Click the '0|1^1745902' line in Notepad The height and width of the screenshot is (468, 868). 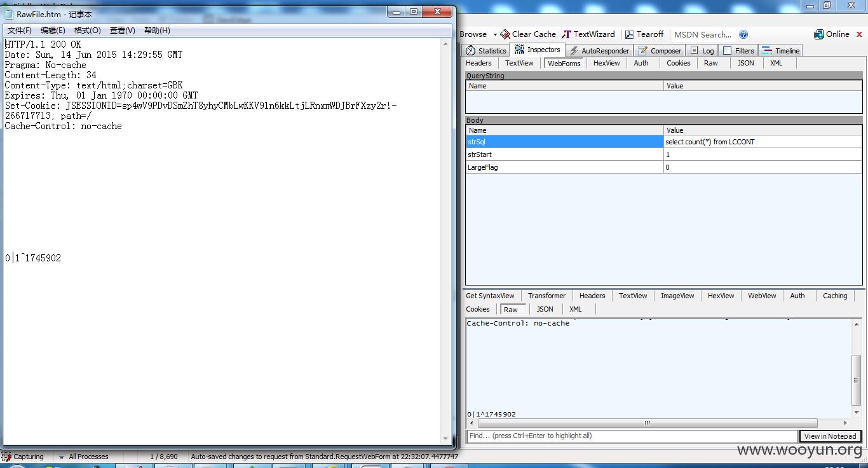(x=33, y=258)
